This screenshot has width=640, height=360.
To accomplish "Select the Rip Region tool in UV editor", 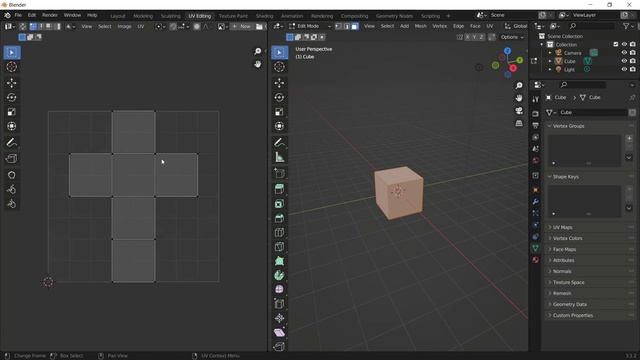I will tap(11, 158).
